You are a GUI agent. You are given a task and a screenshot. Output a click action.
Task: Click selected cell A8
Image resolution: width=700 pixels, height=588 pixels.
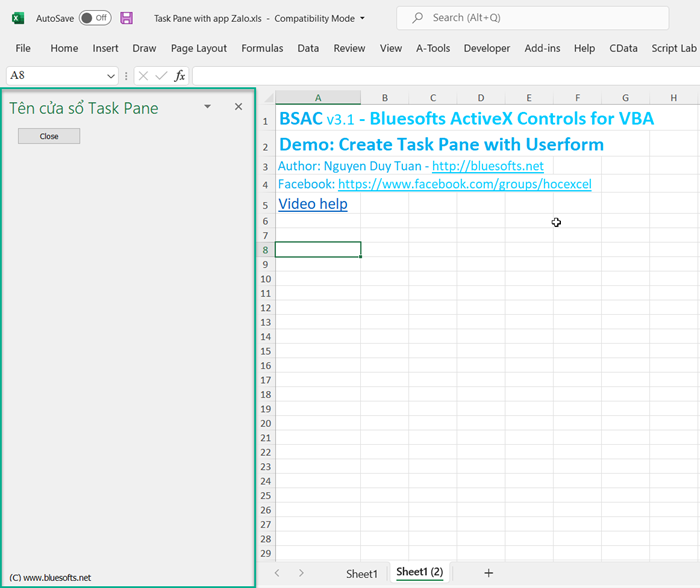(x=318, y=250)
